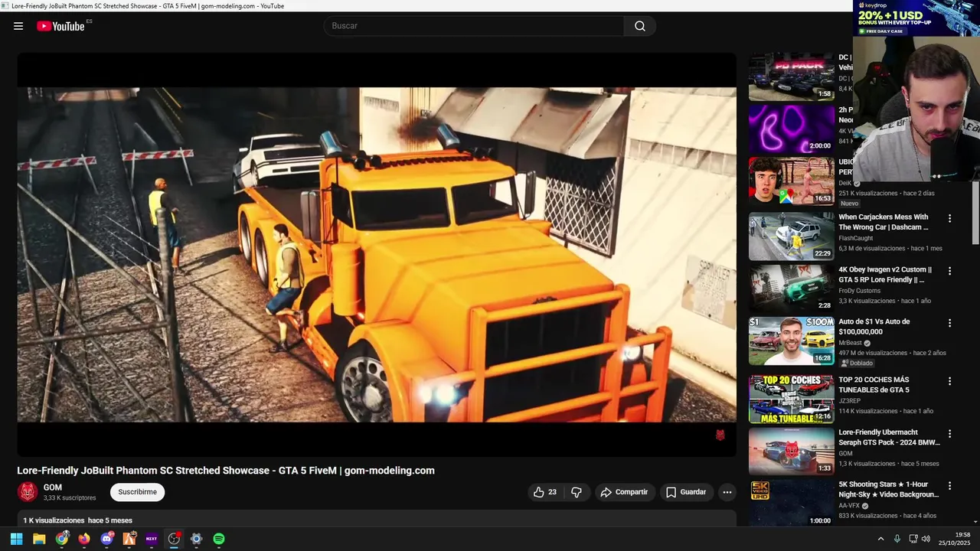980x551 pixels.
Task: Click the page scrollbar on the right
Action: pyautogui.click(x=975, y=213)
